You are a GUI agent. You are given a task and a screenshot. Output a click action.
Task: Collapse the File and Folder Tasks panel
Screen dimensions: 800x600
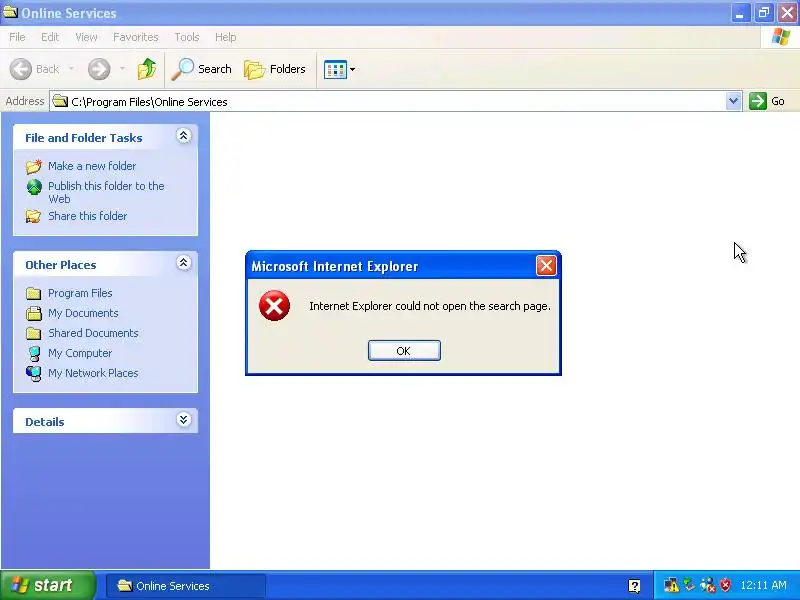click(184, 136)
